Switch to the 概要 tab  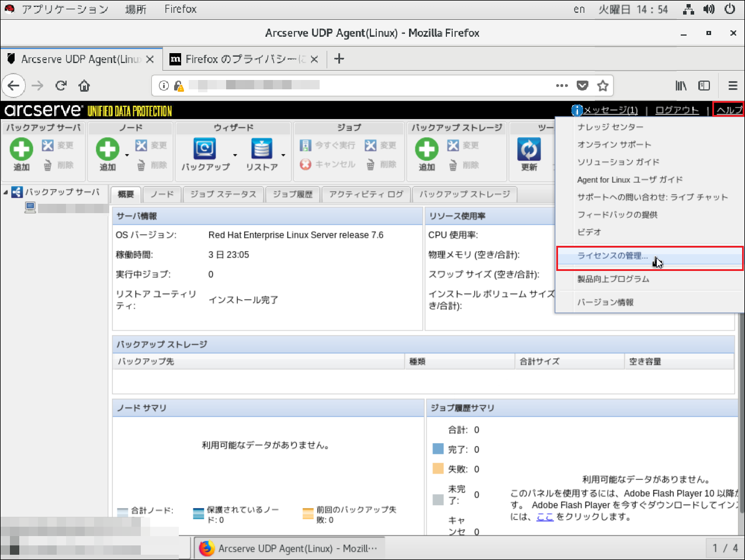[x=126, y=194]
